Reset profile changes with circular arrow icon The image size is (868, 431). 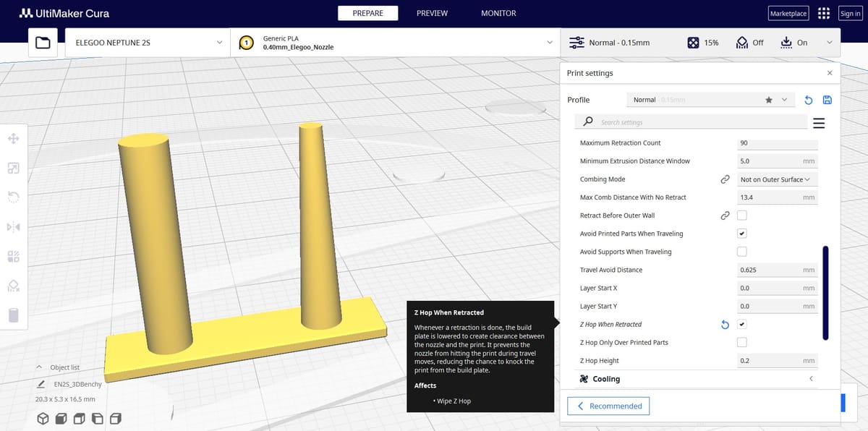(x=809, y=100)
